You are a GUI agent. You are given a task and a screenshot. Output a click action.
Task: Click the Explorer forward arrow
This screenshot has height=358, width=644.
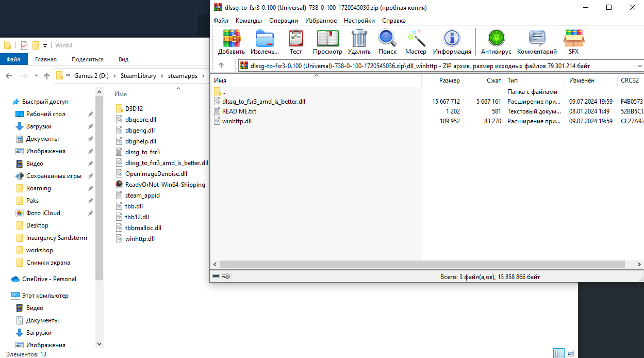click(x=23, y=76)
